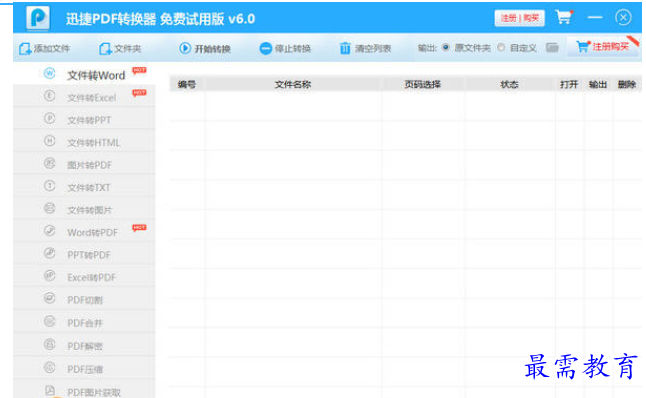Viewport: 646px width, 398px height.
Task: Click the HOT badge beside Word转PDF
Action: point(139,228)
